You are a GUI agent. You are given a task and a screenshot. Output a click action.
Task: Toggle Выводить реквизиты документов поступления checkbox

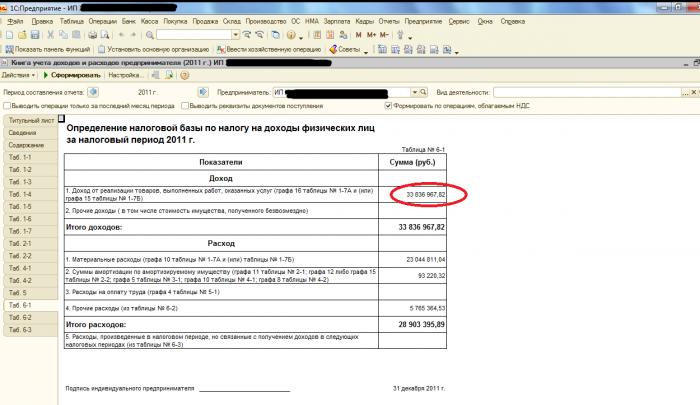pos(185,106)
